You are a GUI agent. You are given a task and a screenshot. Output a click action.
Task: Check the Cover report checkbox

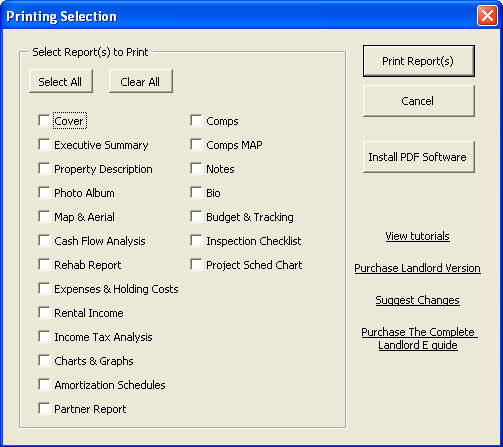point(44,121)
